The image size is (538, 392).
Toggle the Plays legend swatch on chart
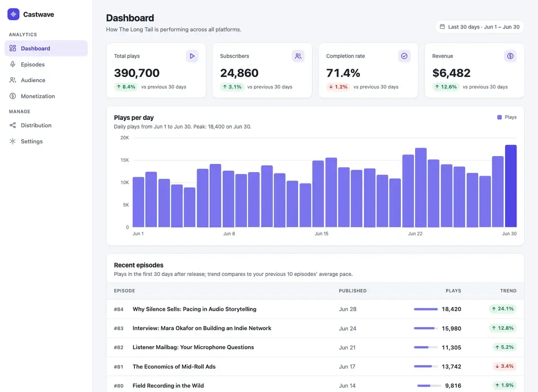click(x=499, y=117)
